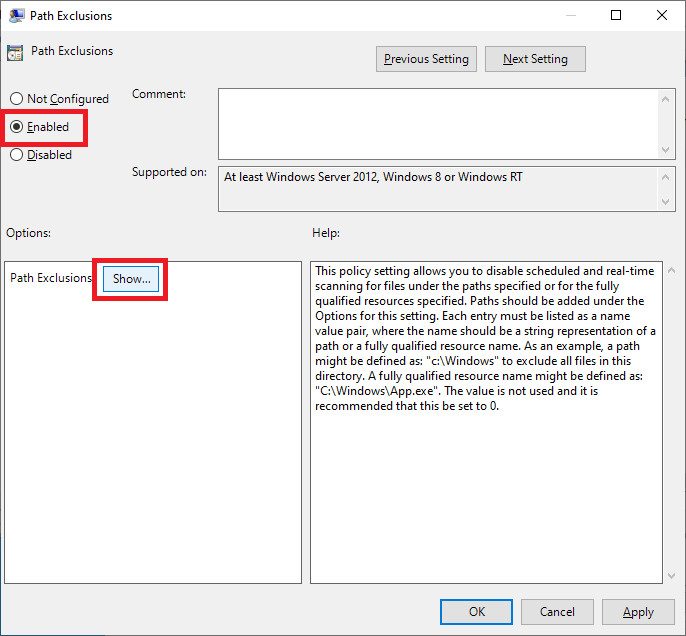Image resolution: width=686 pixels, height=636 pixels.
Task: Jump to the Next Setting
Action: [535, 59]
